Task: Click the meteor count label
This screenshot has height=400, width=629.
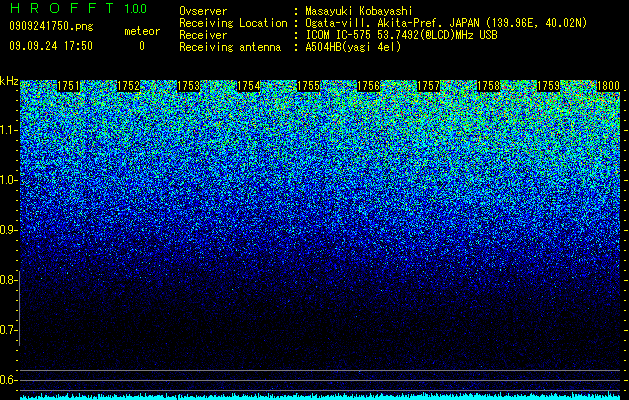Action: 142,31
